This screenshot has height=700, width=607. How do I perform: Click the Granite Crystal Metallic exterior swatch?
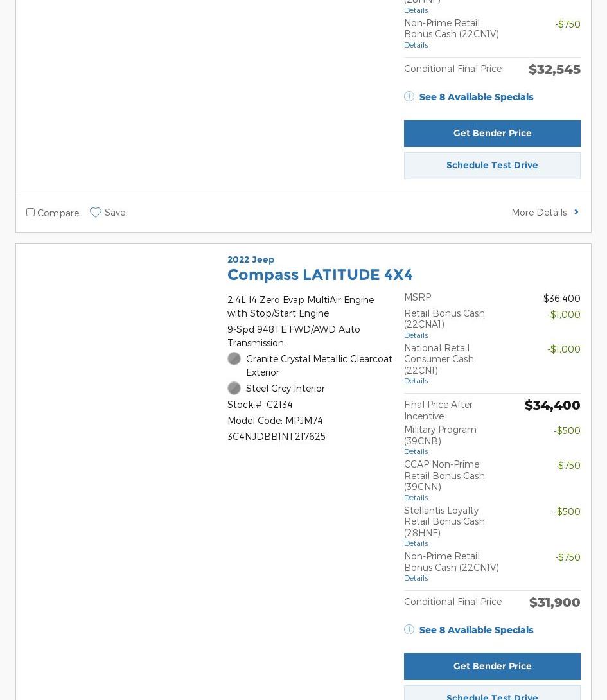234,359
